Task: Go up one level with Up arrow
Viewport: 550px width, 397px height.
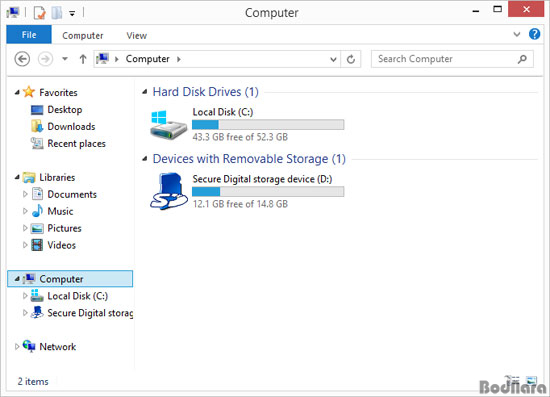Action: click(83, 59)
